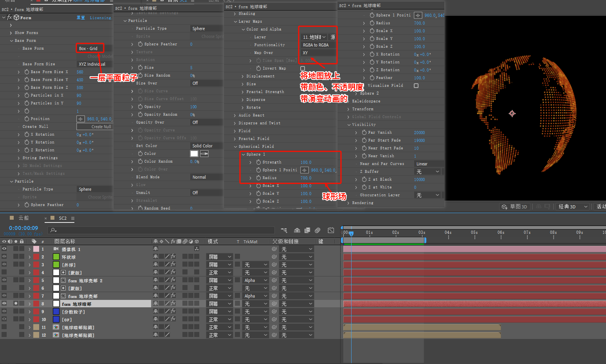Click 源 button next to Layer dropdown
The width and height of the screenshot is (606, 364).
(x=333, y=37)
